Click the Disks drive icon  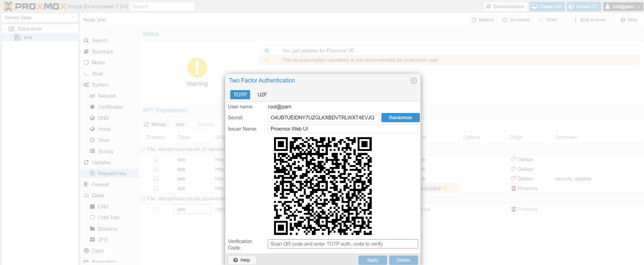point(86,196)
